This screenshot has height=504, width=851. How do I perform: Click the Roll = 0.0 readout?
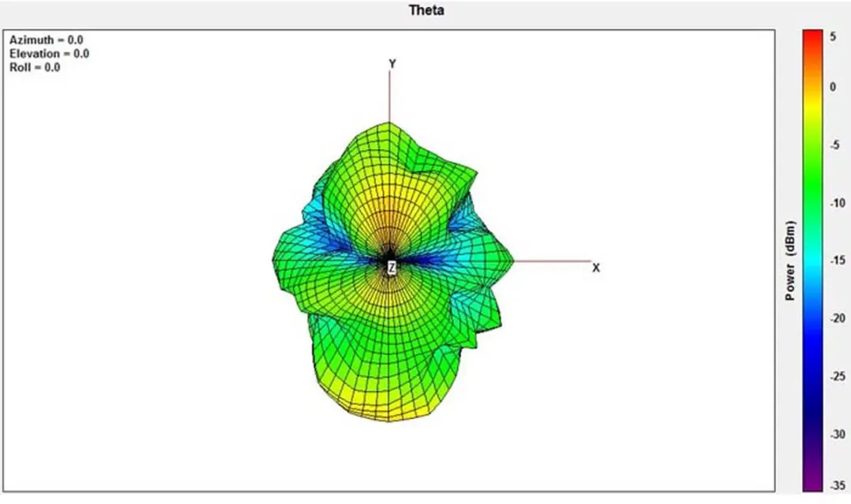(35, 67)
